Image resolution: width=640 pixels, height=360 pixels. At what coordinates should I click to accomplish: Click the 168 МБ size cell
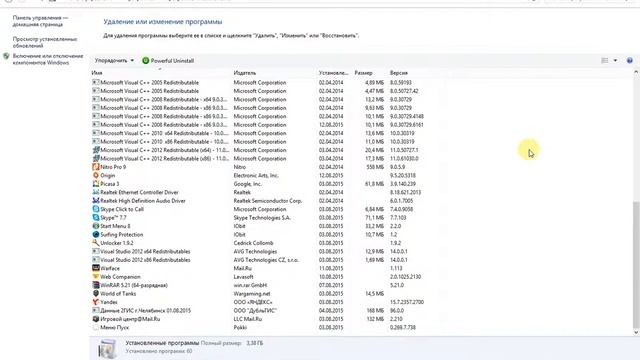pyautogui.click(x=375, y=310)
